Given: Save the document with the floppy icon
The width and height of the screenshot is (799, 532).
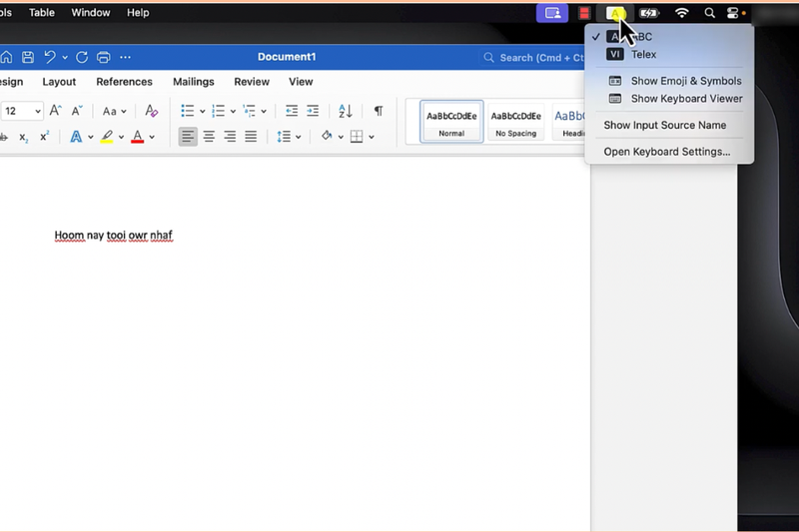Looking at the screenshot, I should 28,57.
